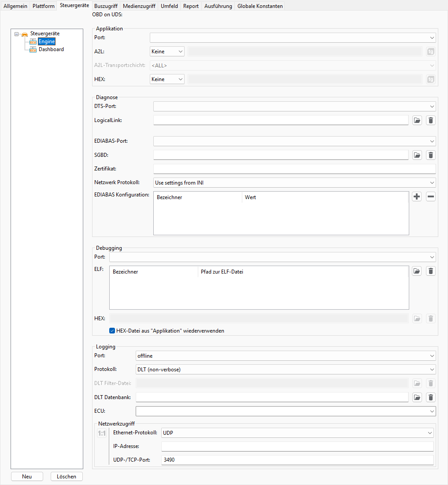The image size is (448, 485).
Task: Open the A2L 'Keine' dropdown
Action: click(x=167, y=52)
